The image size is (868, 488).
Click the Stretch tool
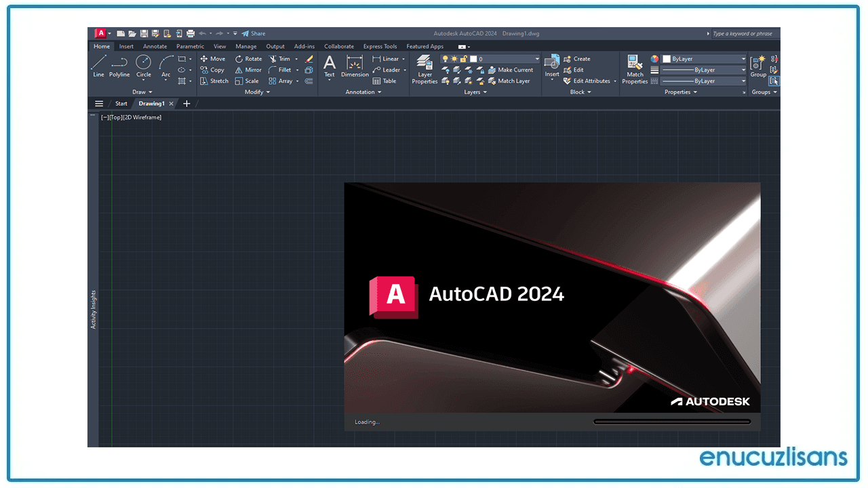pyautogui.click(x=214, y=81)
